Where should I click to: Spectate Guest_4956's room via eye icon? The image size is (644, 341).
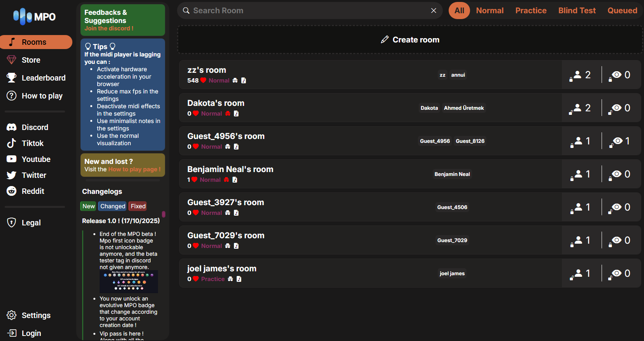pos(617,141)
